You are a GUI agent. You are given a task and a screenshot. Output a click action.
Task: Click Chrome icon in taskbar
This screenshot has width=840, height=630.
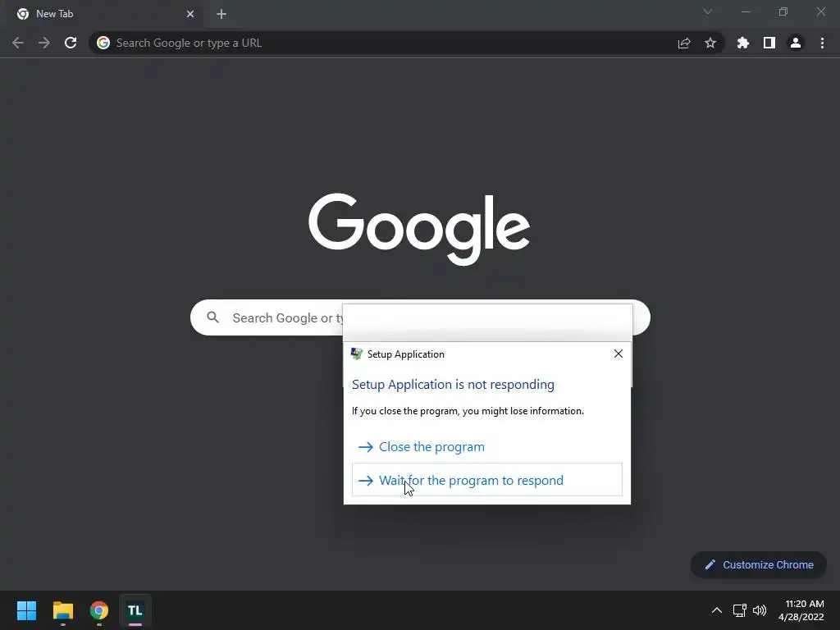(x=99, y=610)
